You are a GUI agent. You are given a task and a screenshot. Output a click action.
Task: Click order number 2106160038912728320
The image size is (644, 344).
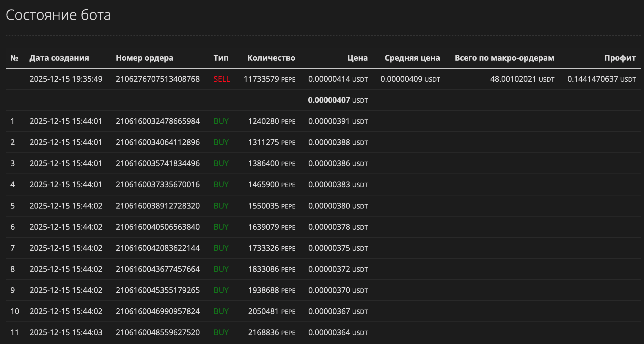point(158,206)
